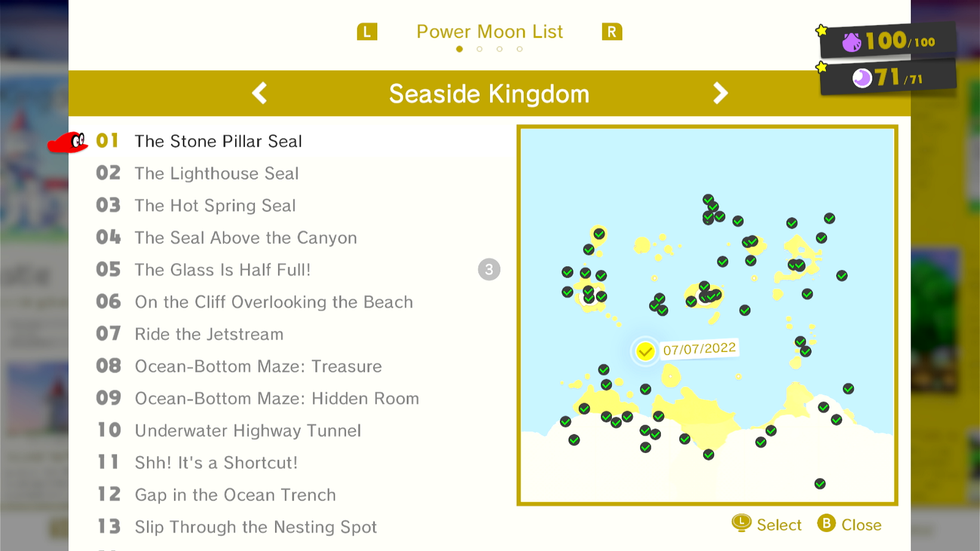Viewport: 980px width, 551px height.
Task: Click the second page indicator dot
Action: pos(479,49)
